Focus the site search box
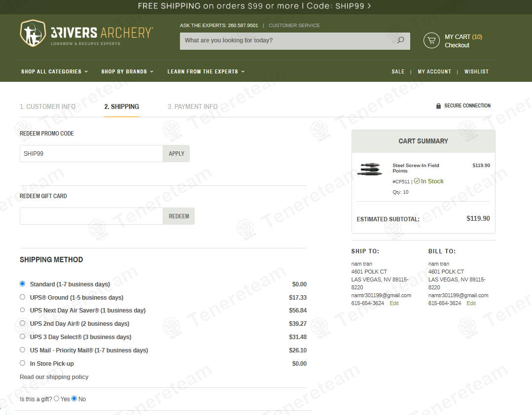This screenshot has width=532, height=415. click(x=288, y=40)
